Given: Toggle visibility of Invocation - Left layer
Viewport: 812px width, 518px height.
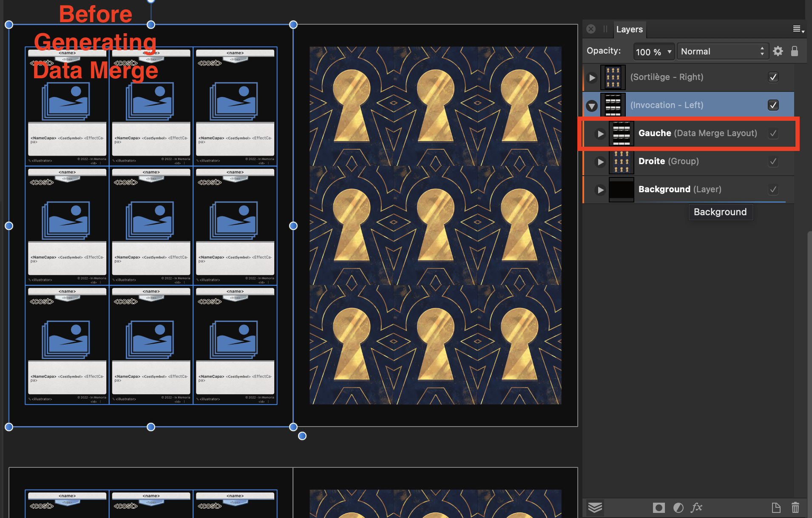Looking at the screenshot, I should tap(773, 105).
